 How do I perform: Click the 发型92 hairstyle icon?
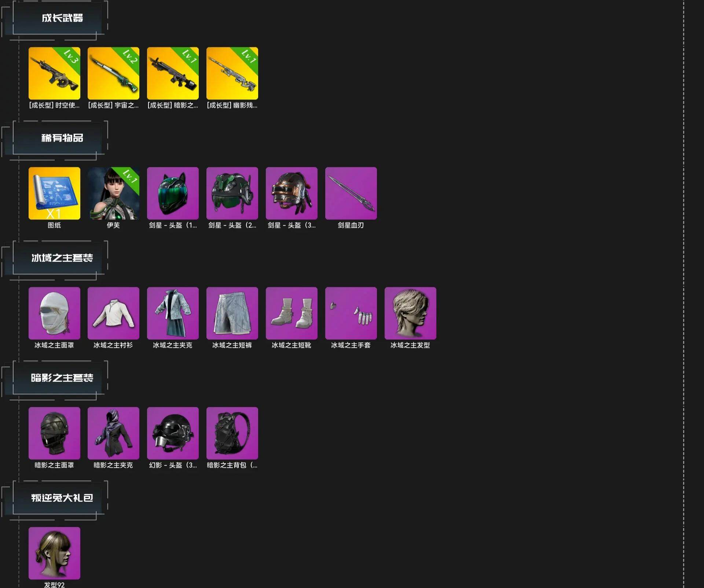click(x=54, y=553)
